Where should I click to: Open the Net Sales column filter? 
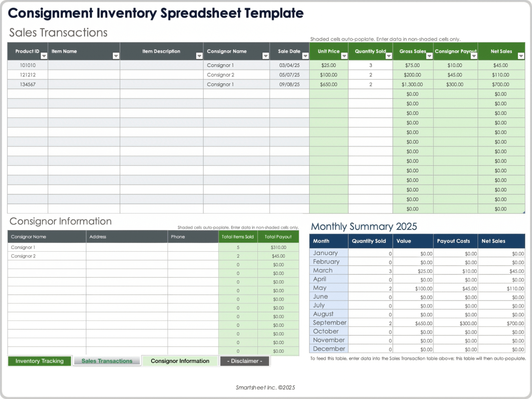[x=521, y=56]
